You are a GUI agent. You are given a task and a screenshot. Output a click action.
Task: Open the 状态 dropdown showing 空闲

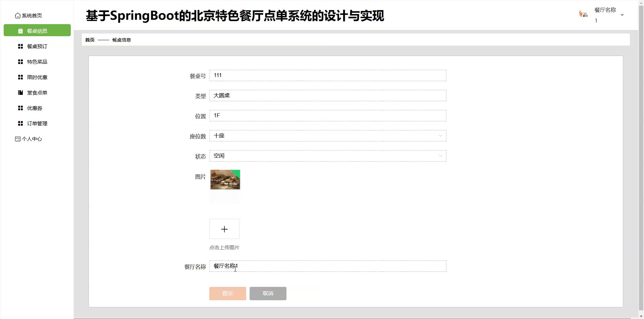tap(328, 156)
